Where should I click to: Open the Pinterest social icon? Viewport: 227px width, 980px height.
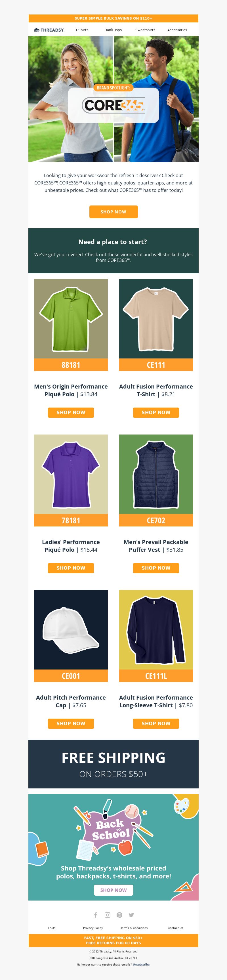tap(119, 915)
